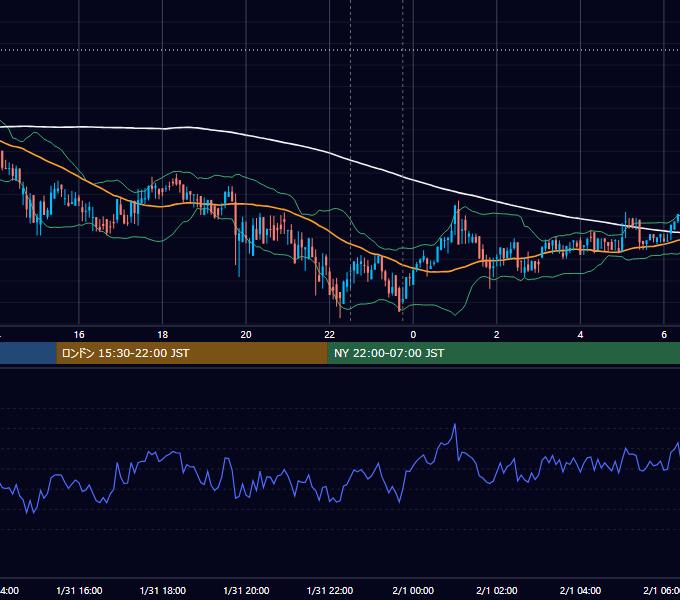
Task: Click the "2" hour label on time axis
Action: tap(497, 335)
